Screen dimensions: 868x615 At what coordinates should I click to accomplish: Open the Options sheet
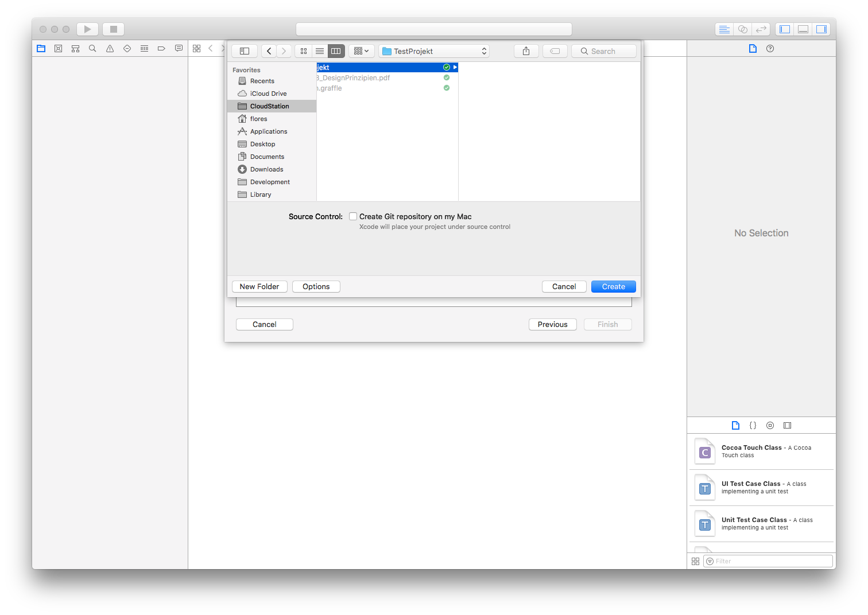316,286
